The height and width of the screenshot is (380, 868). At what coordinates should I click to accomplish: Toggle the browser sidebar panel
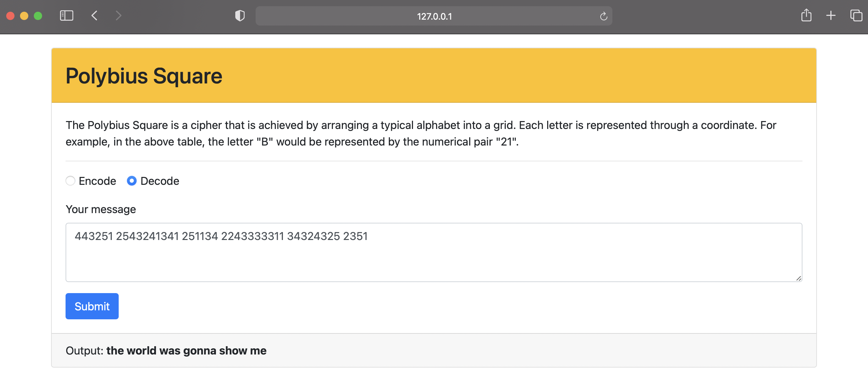pos(67,16)
